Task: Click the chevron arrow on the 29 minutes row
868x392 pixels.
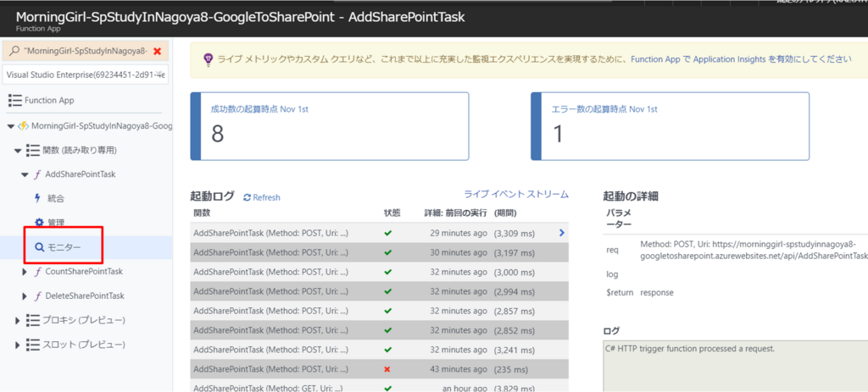Action: click(562, 234)
